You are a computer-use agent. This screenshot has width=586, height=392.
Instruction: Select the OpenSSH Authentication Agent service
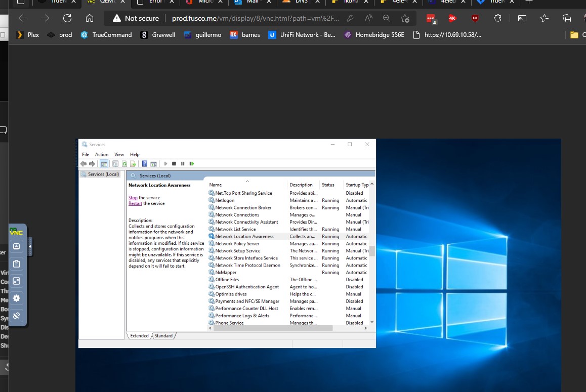[x=247, y=287]
